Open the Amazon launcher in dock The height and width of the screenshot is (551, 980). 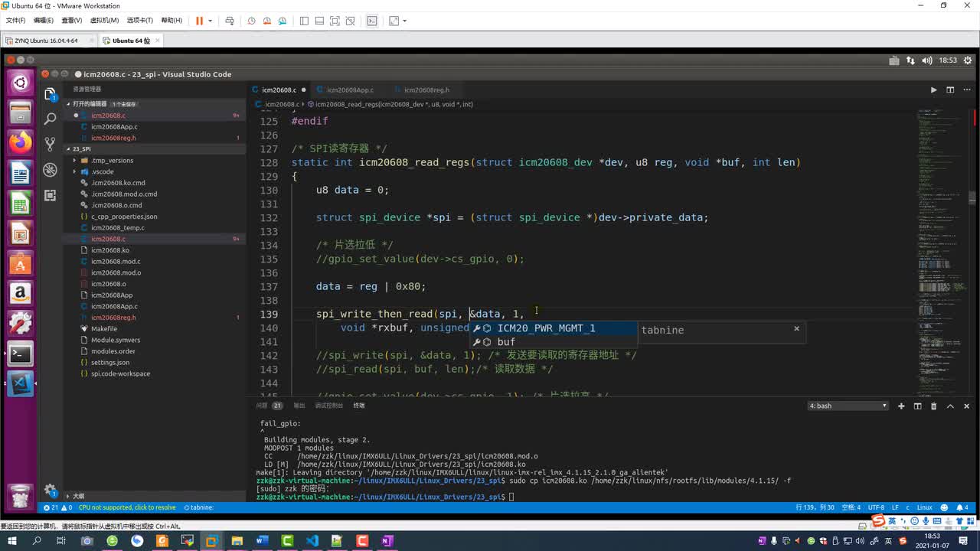(20, 293)
